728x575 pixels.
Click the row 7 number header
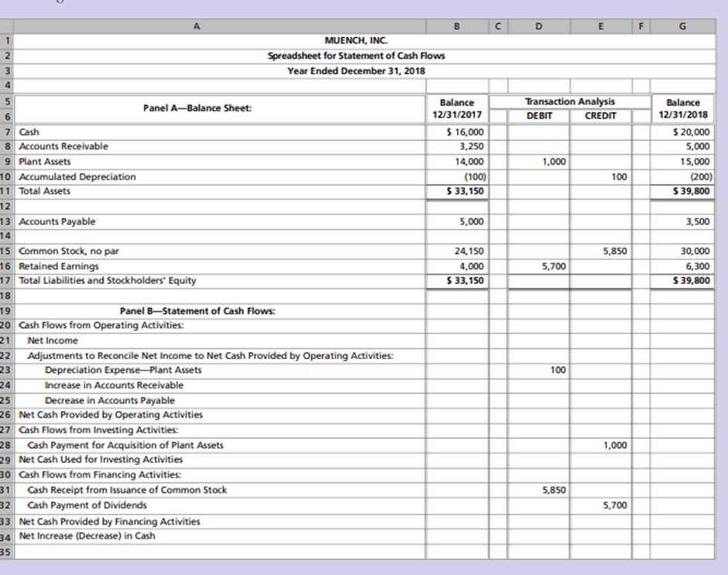click(6, 132)
